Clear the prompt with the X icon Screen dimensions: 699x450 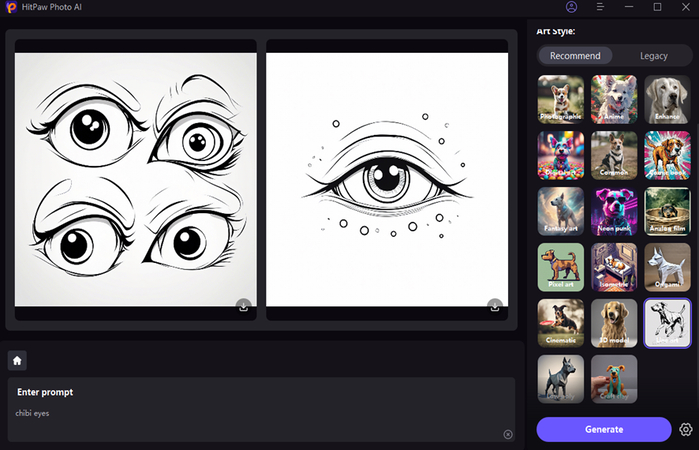pos(508,434)
